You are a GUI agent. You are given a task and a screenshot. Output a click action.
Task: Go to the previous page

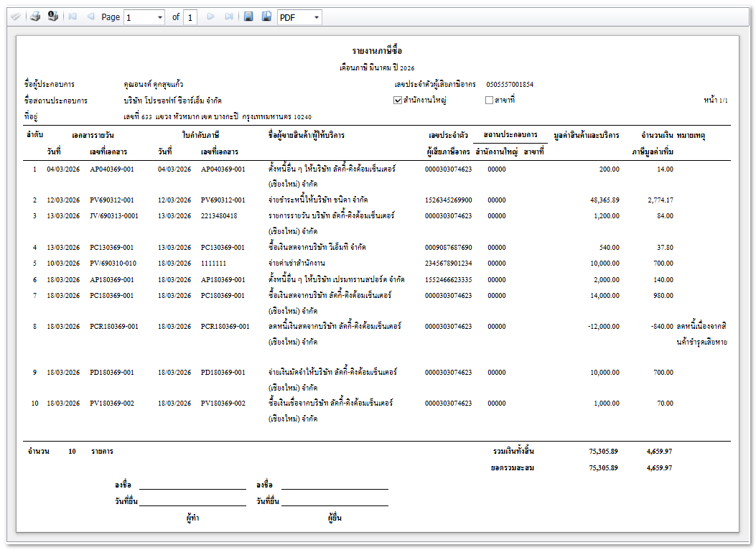[90, 17]
